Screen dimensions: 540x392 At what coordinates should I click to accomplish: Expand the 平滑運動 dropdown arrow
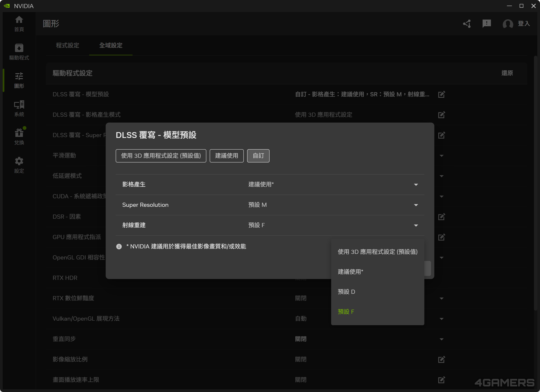441,156
